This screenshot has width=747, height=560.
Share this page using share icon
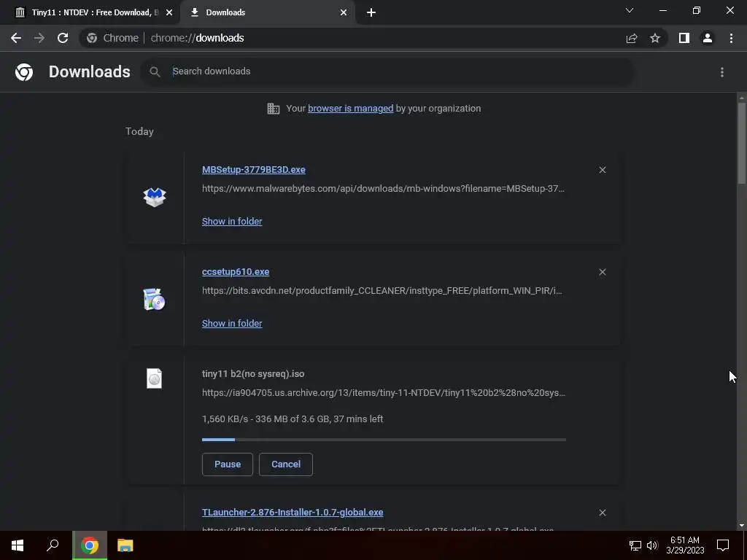(x=632, y=38)
